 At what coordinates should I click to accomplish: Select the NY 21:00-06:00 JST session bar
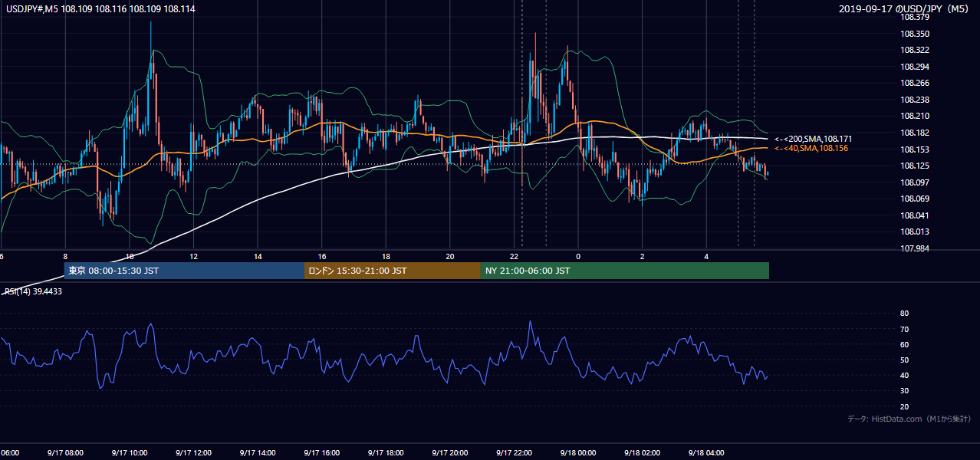click(x=625, y=271)
